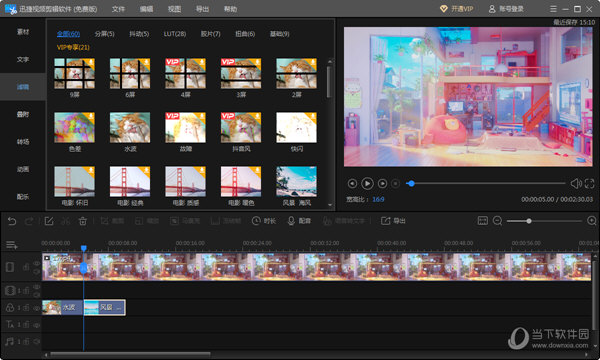600x360 pixels.
Task: Show the All (60) filter category
Action: (x=68, y=34)
